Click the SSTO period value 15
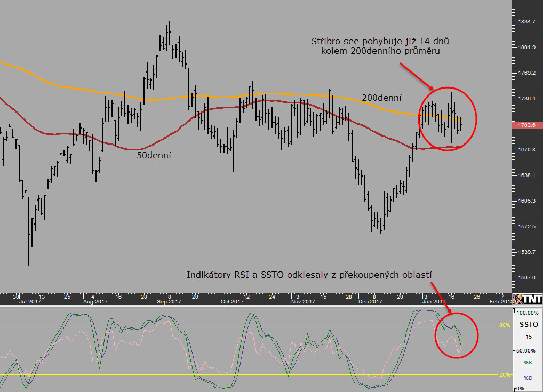Screen dimensions: 543x392 click(529, 337)
